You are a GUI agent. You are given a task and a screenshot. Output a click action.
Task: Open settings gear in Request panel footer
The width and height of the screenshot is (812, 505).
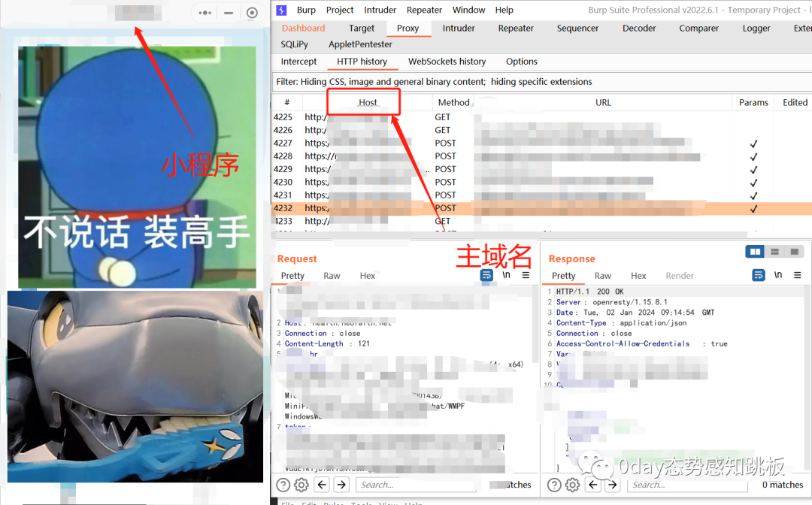pos(301,485)
